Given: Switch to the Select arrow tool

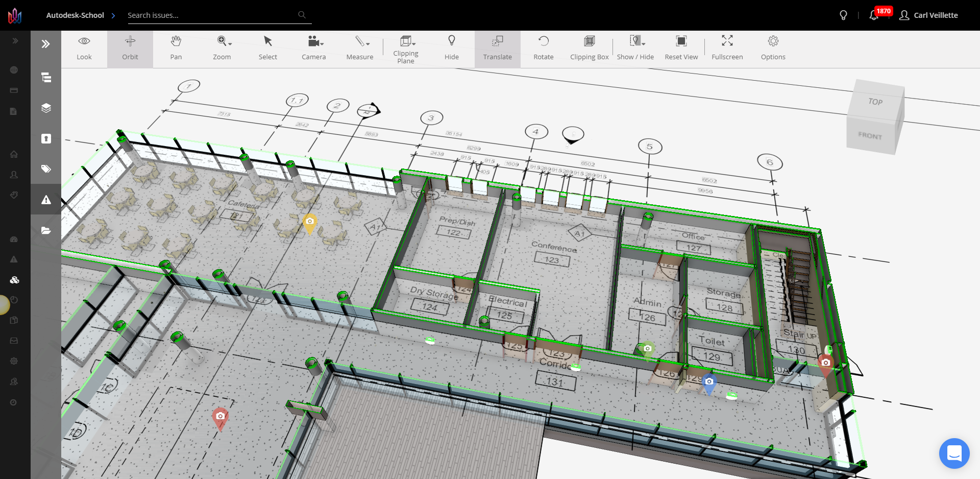Looking at the screenshot, I should (267, 49).
